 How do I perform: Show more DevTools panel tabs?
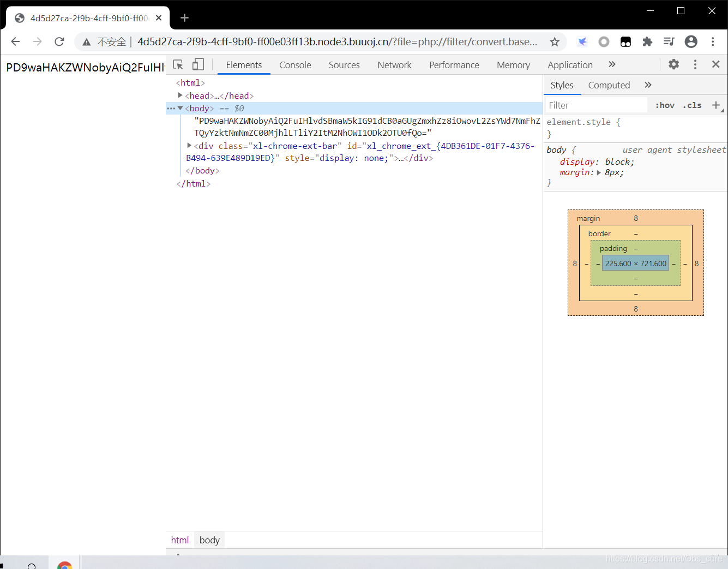[x=612, y=64]
